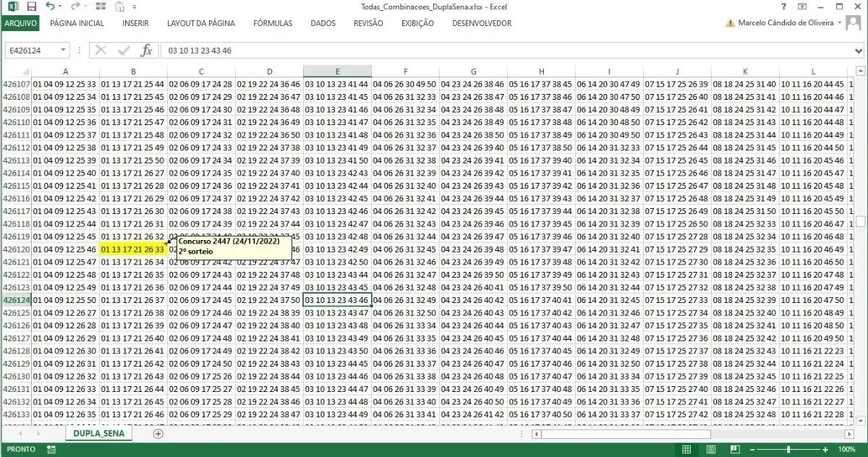
Task: Select all cells via corner triangle
Action: tap(26, 72)
